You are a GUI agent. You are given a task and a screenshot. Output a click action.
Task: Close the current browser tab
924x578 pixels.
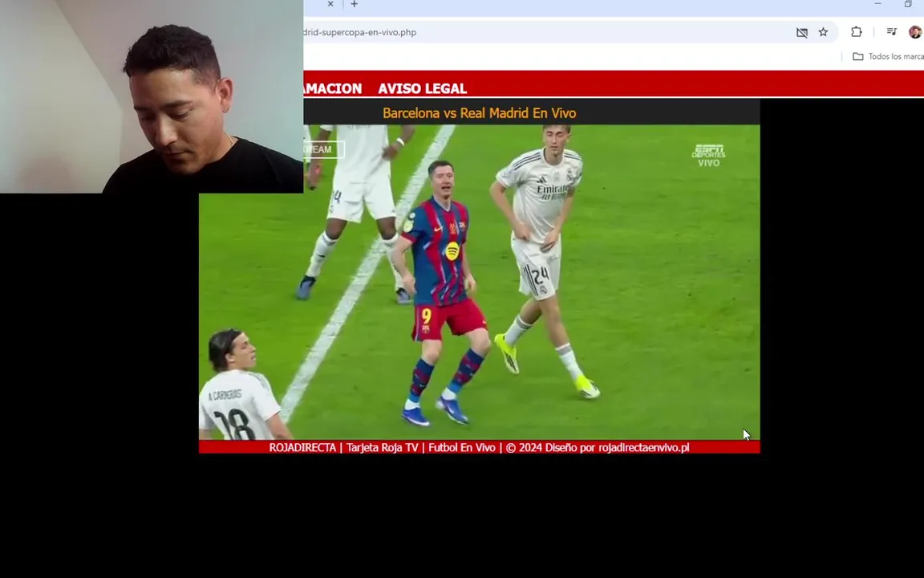[330, 4]
